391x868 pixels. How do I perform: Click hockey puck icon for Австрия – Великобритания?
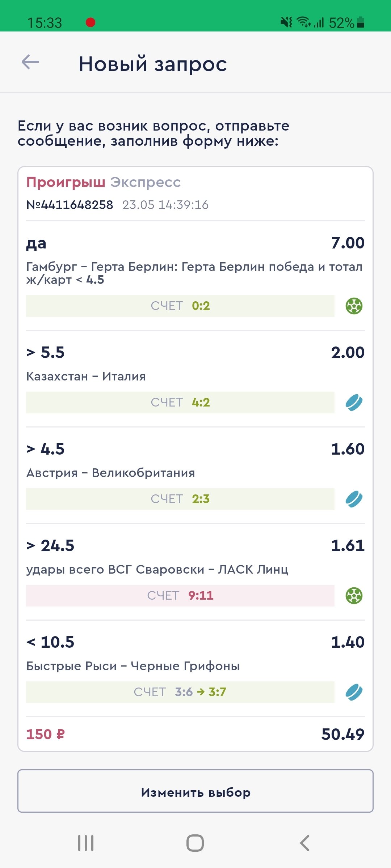tap(354, 499)
